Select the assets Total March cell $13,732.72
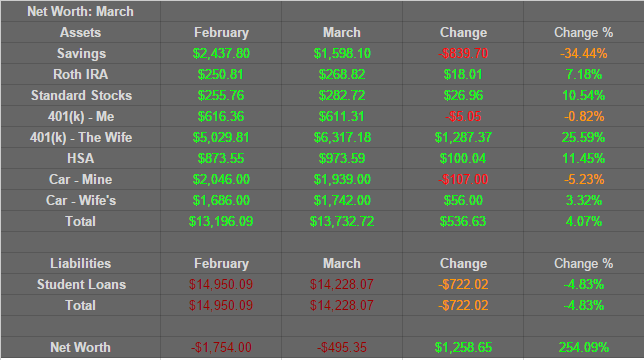Image resolution: width=644 pixels, height=360 pixels. (342, 221)
